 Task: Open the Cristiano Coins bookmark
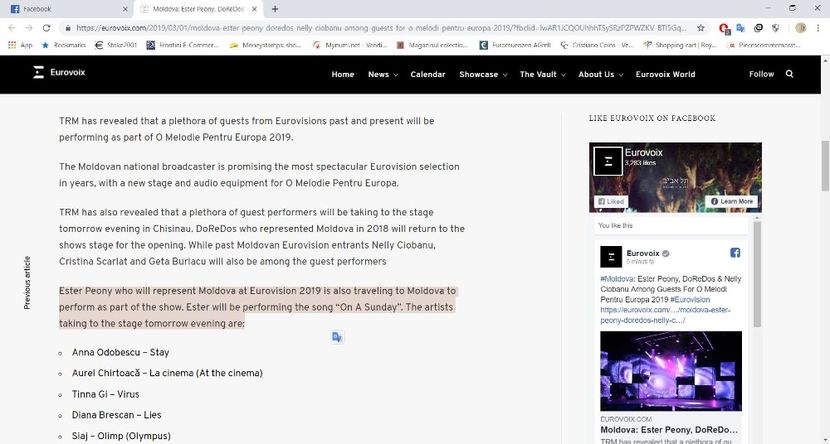pyautogui.click(x=596, y=45)
